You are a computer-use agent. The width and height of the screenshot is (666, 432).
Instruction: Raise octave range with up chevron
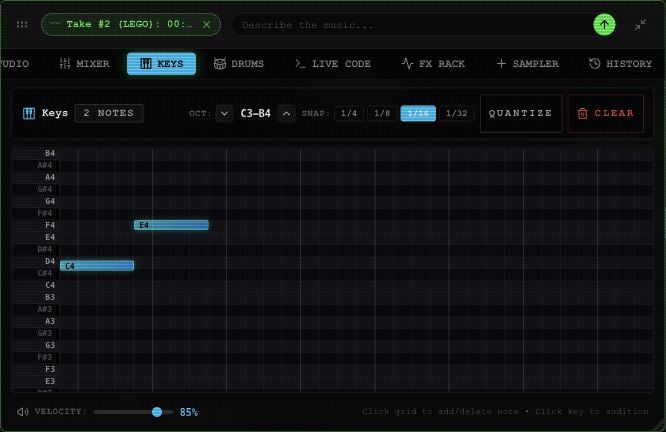point(286,113)
